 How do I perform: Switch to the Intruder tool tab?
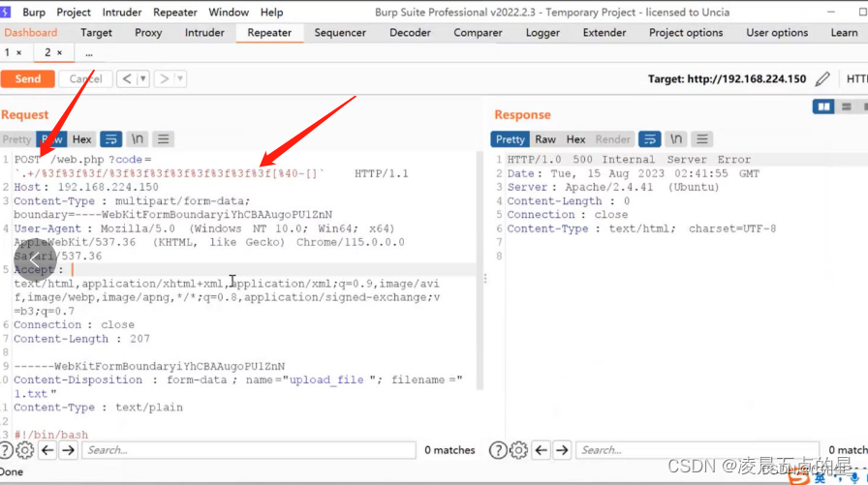pyautogui.click(x=204, y=33)
